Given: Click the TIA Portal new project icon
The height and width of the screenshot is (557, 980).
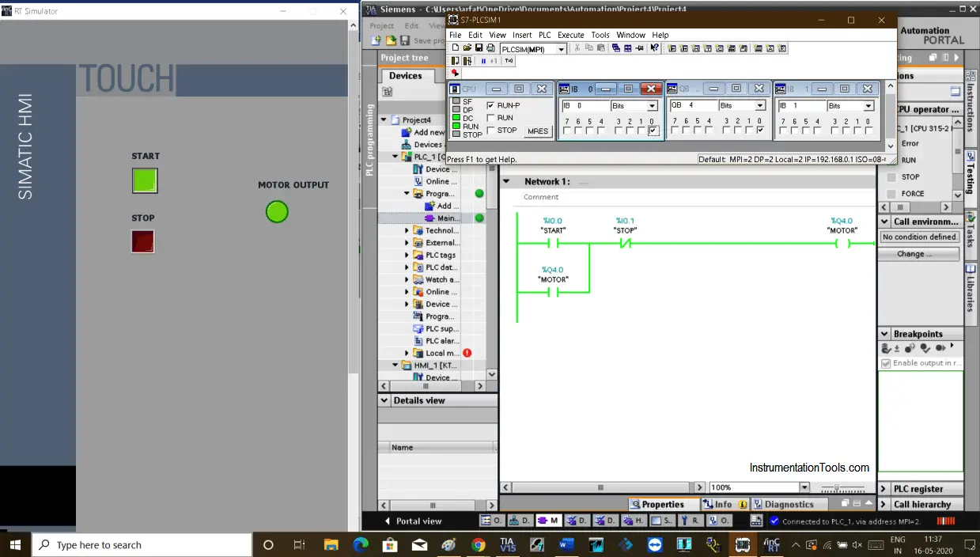Looking at the screenshot, I should point(377,40).
